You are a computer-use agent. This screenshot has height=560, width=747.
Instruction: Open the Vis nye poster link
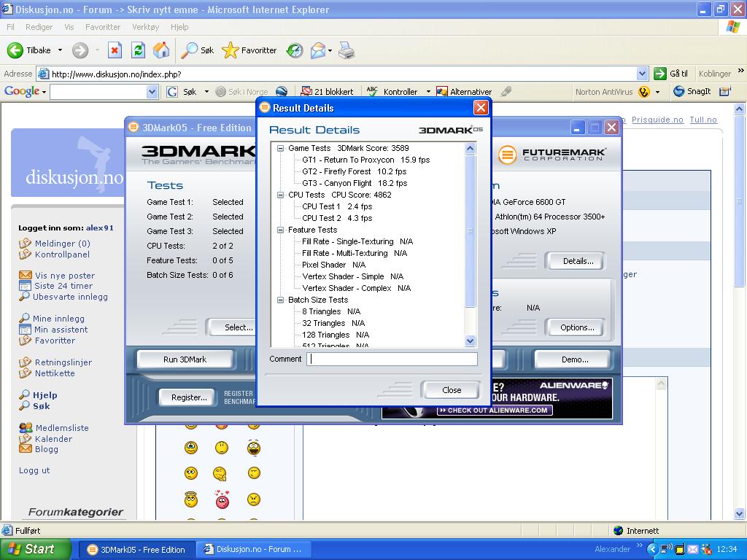click(65, 275)
